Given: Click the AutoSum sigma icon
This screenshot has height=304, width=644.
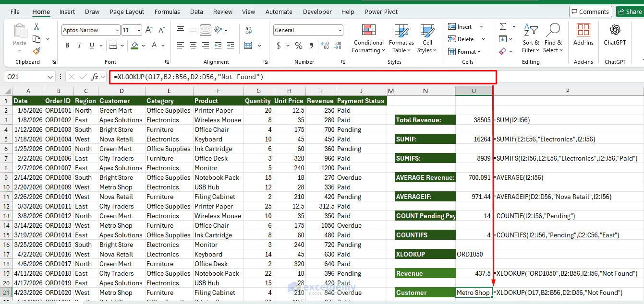Looking at the screenshot, I should tap(503, 26).
